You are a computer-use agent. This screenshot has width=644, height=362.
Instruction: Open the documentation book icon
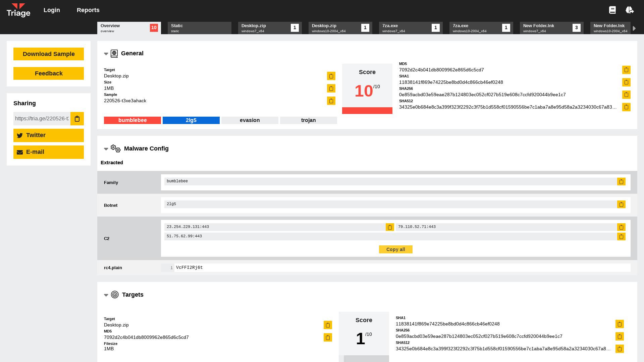[612, 10]
